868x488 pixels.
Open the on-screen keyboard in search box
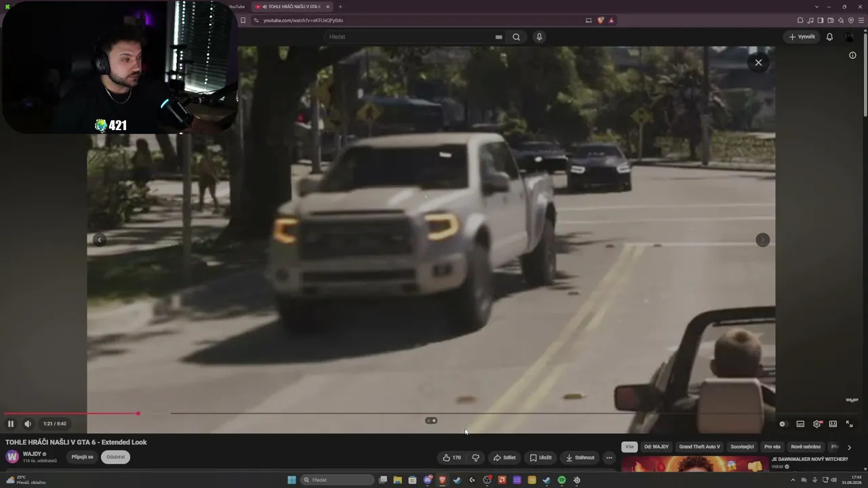[499, 37]
